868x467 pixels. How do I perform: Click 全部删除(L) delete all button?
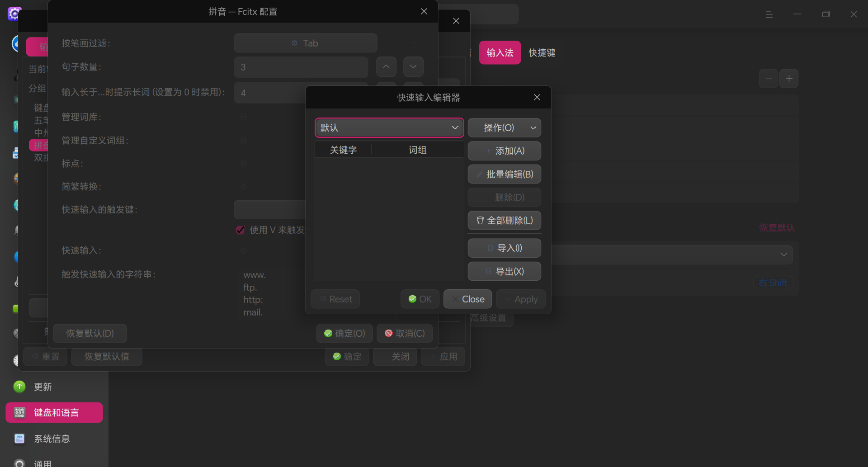point(505,221)
